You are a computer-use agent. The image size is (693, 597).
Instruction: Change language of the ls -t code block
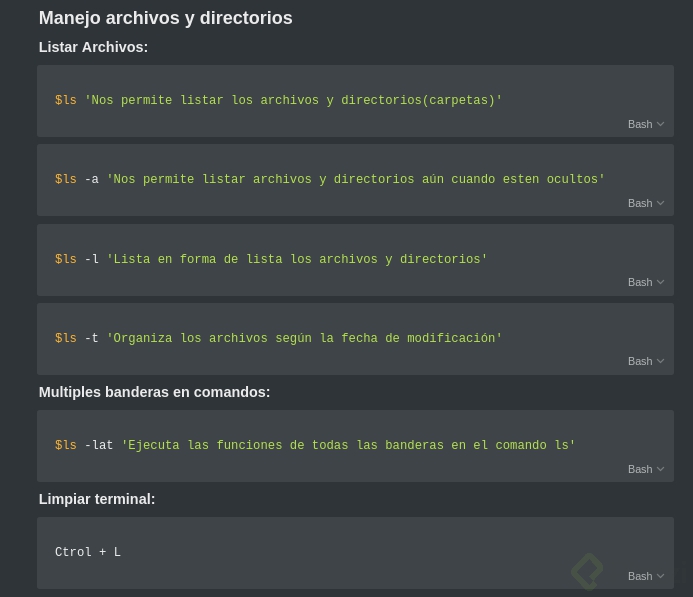(x=645, y=361)
